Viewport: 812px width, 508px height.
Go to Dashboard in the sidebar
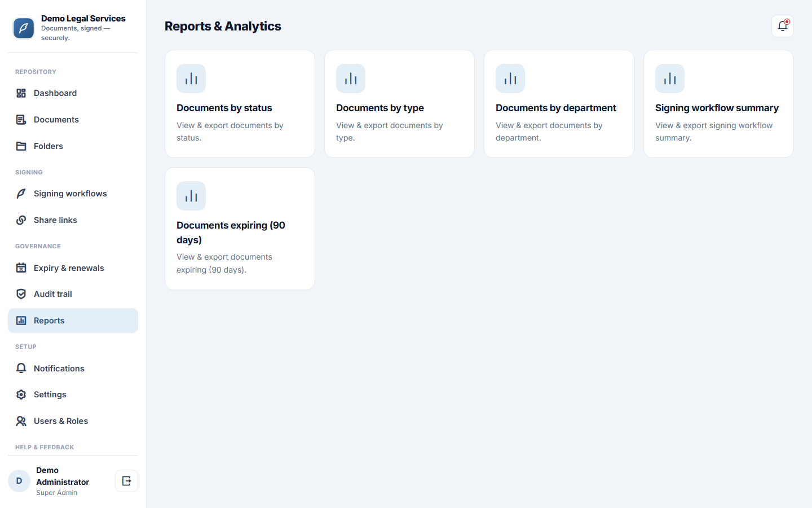73,93
